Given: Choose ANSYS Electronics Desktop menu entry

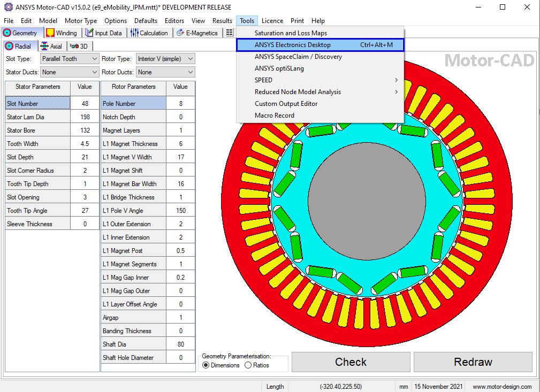Looking at the screenshot, I should point(320,45).
